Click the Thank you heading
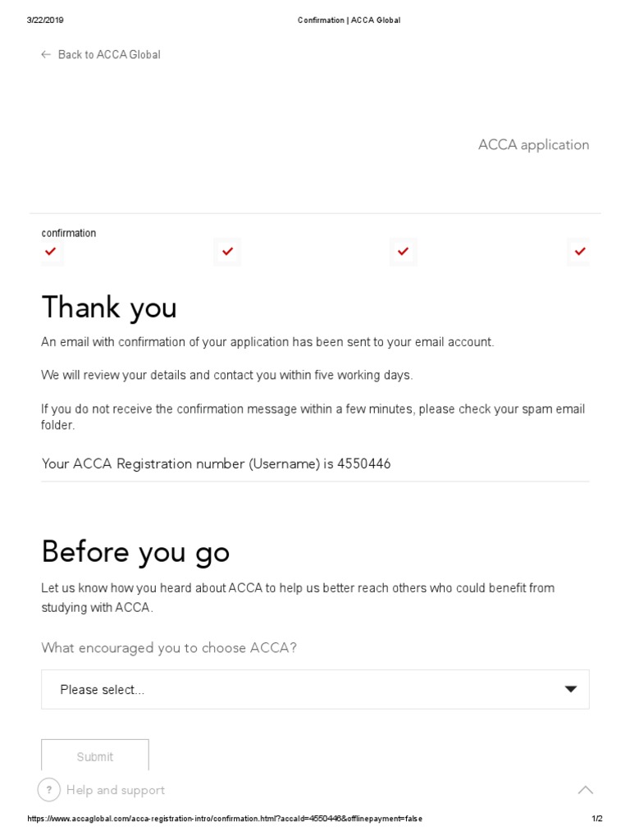Screen dimensions: 630x840 click(109, 308)
